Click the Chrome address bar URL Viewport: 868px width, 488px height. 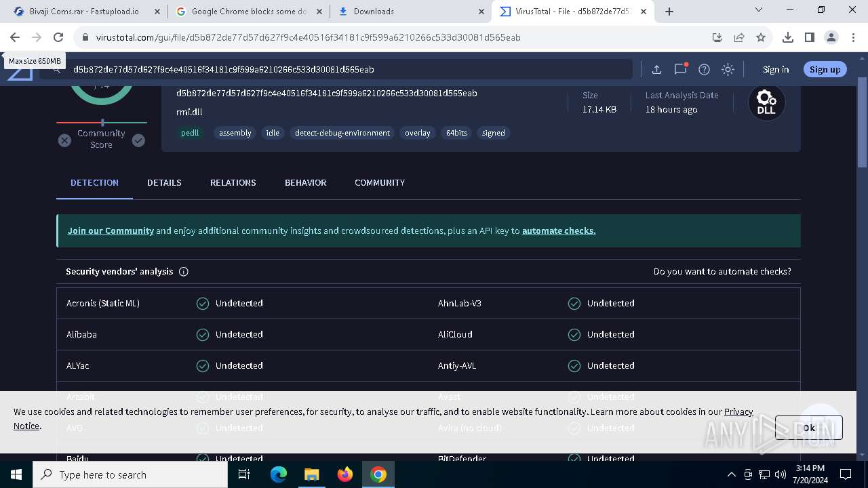pos(309,37)
